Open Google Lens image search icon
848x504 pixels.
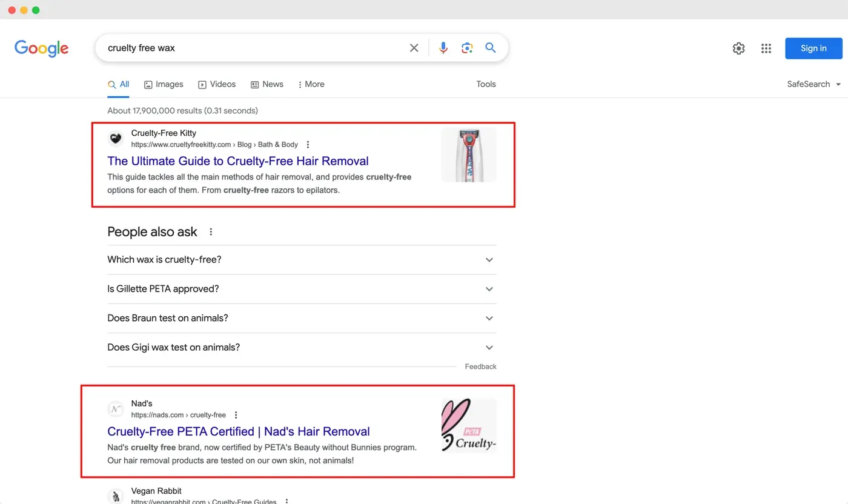pyautogui.click(x=467, y=48)
